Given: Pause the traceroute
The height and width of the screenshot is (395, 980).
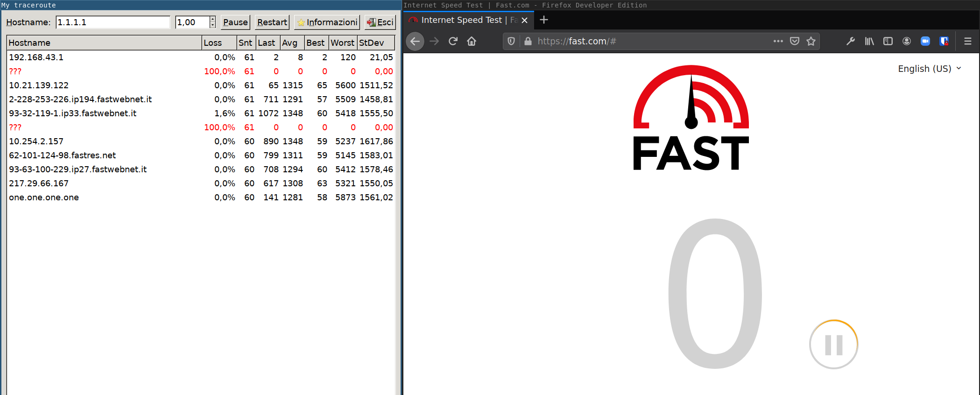Looking at the screenshot, I should tap(235, 22).
